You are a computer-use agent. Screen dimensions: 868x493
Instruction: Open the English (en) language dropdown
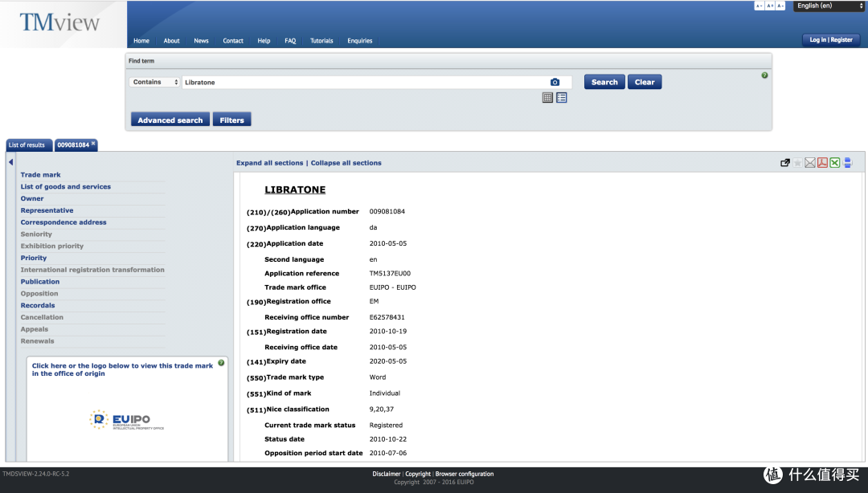829,6
